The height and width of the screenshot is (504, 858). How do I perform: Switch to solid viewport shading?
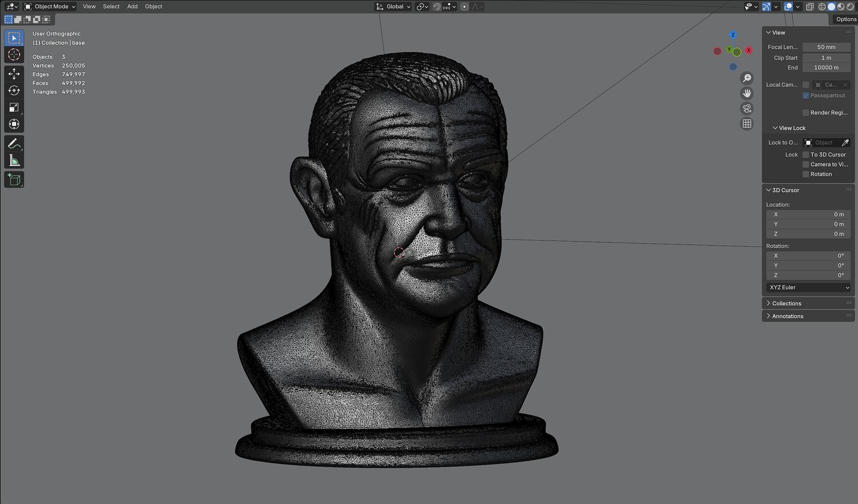(x=832, y=7)
